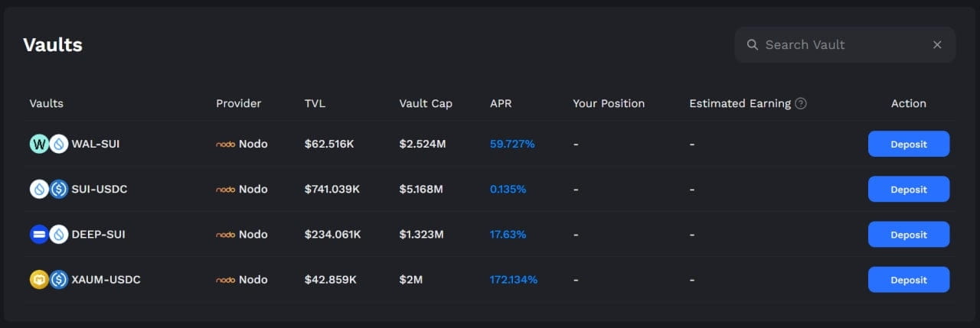Click the DEEP-SUI token pair icon
Screen dimensions: 980x328
pyautogui.click(x=49, y=235)
